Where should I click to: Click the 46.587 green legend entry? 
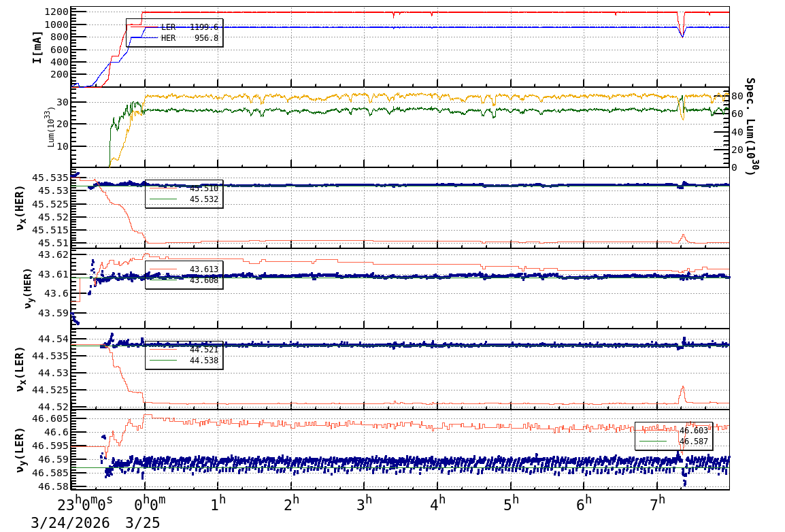point(674,442)
